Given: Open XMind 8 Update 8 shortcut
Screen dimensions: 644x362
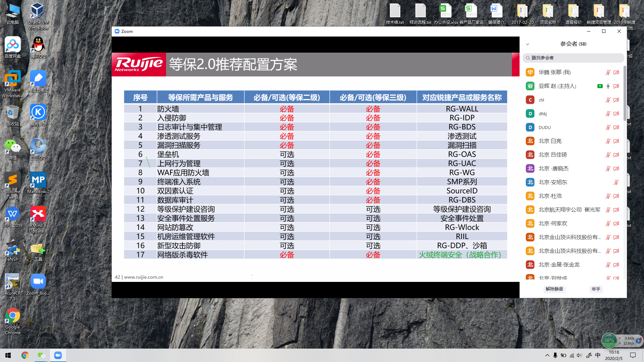Looking at the screenshot, I should pyautogui.click(x=38, y=219).
